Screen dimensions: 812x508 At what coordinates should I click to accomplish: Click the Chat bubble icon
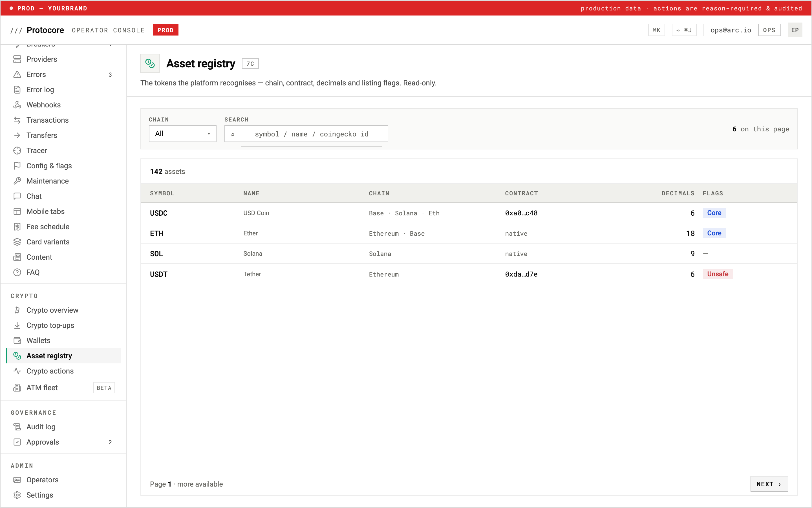17,196
